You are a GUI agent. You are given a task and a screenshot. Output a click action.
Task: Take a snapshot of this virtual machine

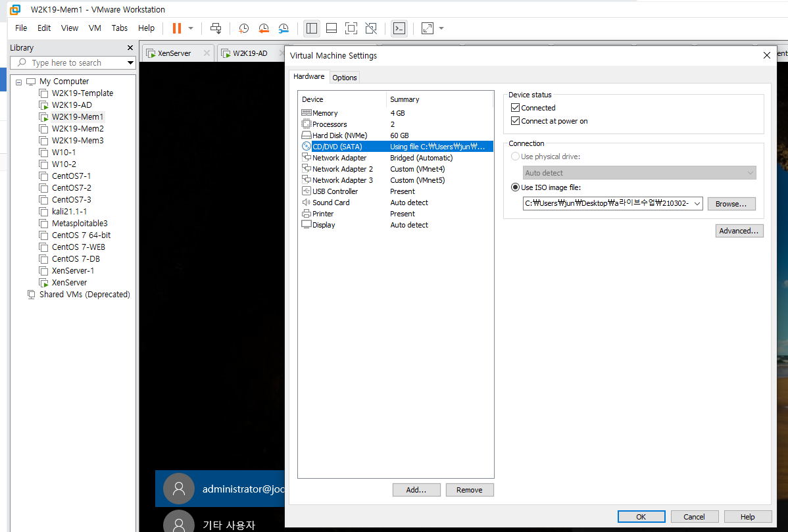[244, 28]
